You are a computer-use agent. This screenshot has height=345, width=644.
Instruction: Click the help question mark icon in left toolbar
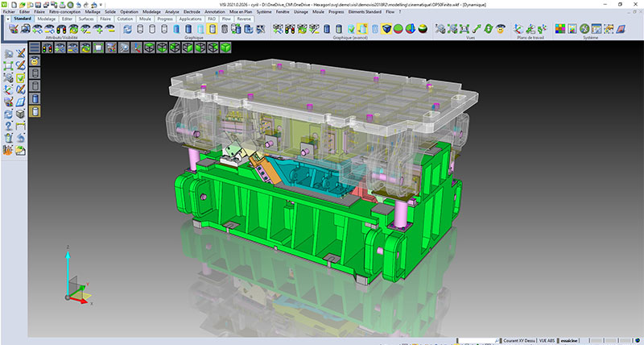coord(7,126)
